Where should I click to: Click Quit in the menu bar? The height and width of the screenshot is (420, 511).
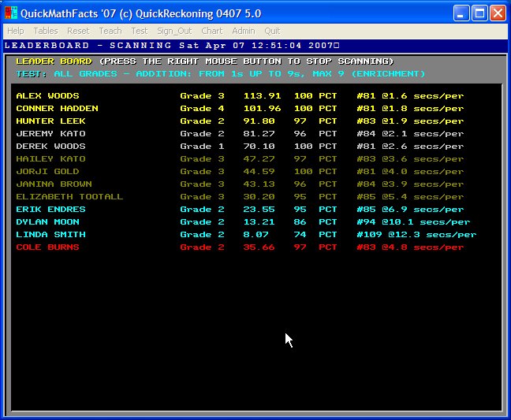(272, 31)
